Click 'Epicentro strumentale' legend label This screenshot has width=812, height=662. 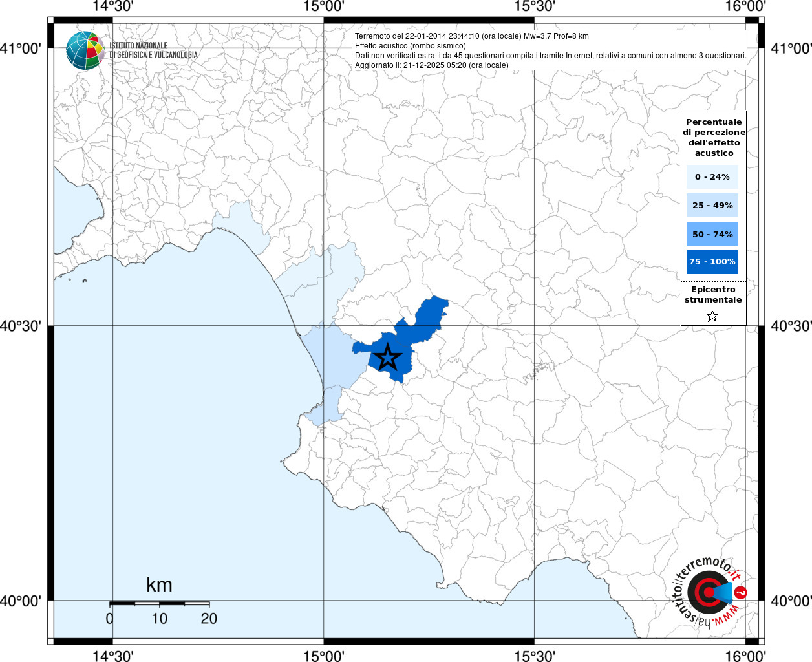point(713,294)
